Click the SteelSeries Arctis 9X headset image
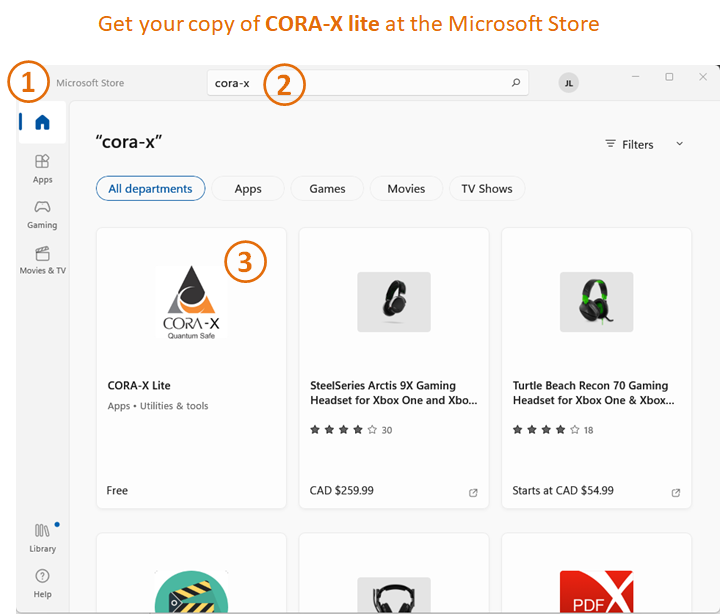720x614 pixels. 394,302
